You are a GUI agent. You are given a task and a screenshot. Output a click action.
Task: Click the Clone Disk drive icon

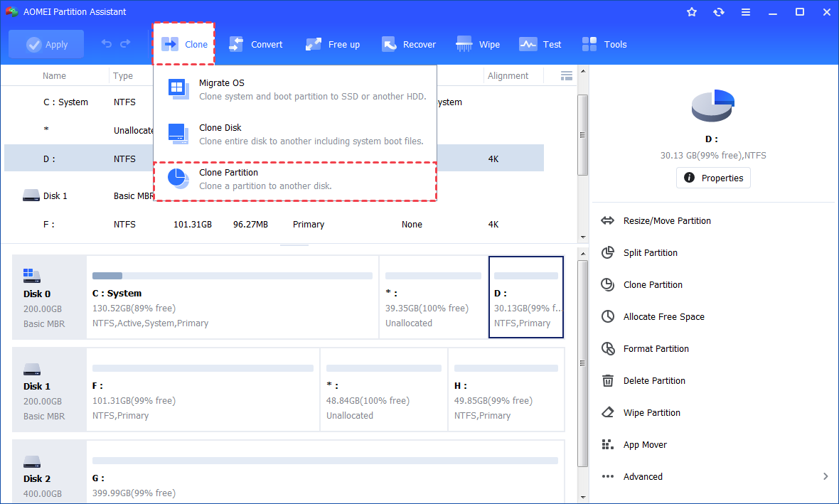click(178, 134)
